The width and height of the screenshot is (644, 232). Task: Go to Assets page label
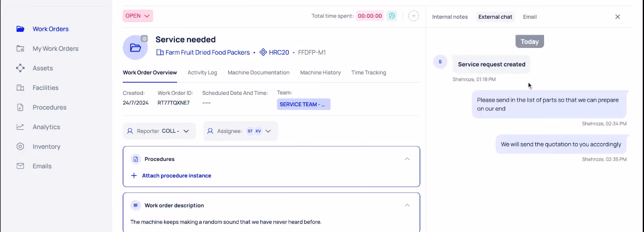(x=43, y=68)
